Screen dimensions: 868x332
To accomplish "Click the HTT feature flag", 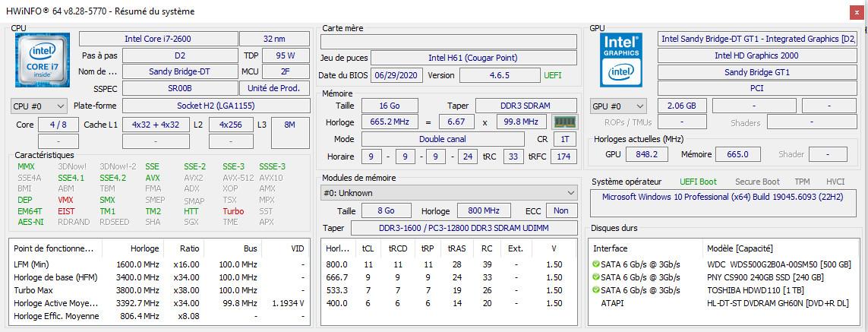I will [191, 211].
